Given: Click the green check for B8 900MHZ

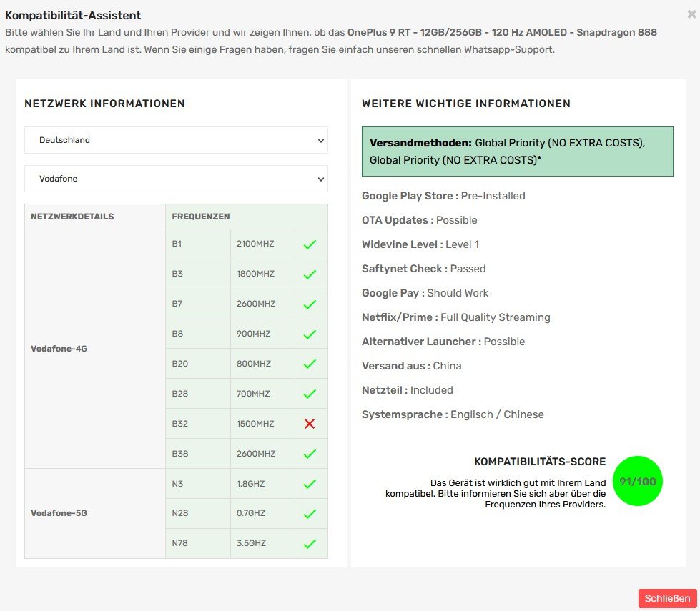Looking at the screenshot, I should pyautogui.click(x=310, y=334).
